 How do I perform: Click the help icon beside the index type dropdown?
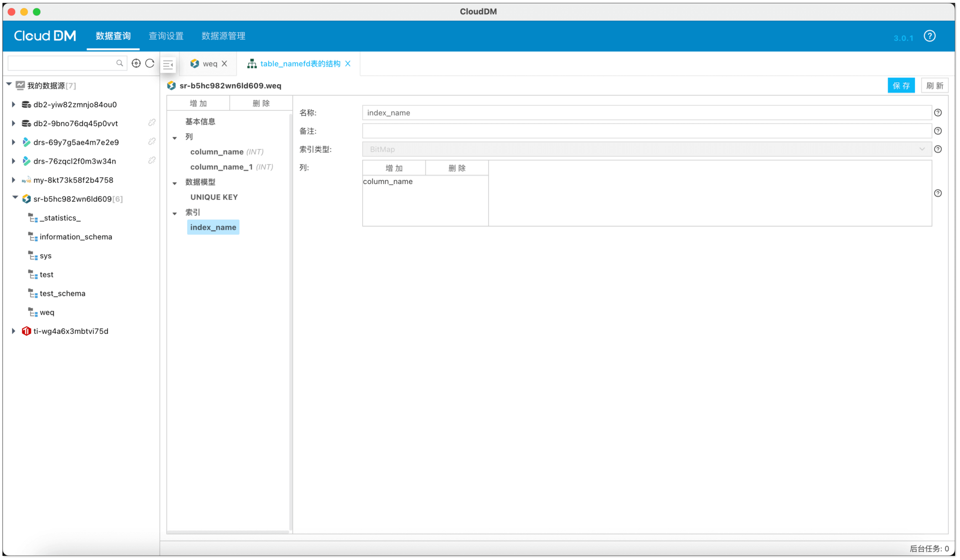tap(938, 149)
